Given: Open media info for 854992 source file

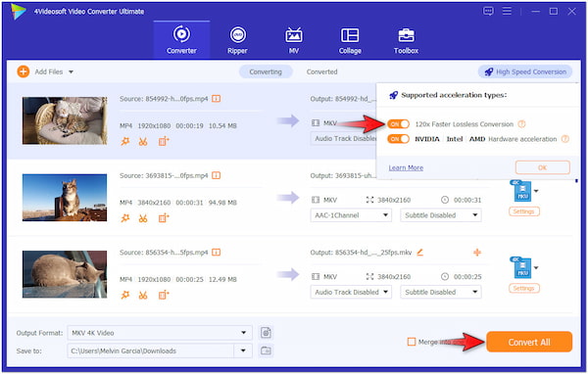Looking at the screenshot, I should pyautogui.click(x=216, y=99).
